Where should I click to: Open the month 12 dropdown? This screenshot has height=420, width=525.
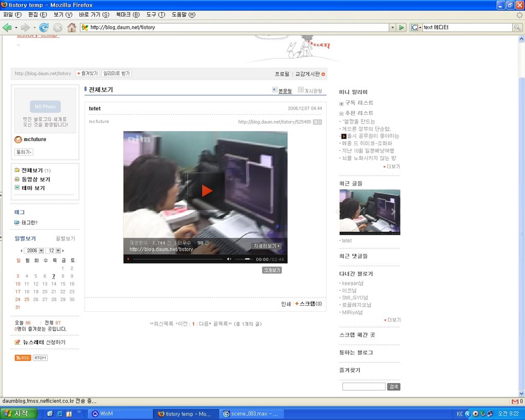coord(54,251)
